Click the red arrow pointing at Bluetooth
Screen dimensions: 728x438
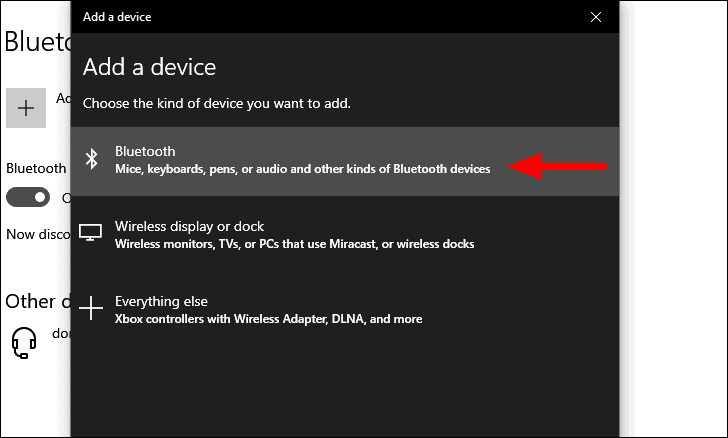click(x=557, y=166)
